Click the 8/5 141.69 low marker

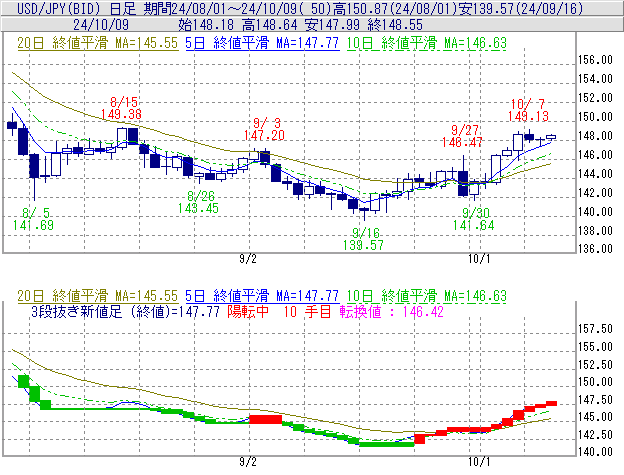pyautogui.click(x=33, y=219)
